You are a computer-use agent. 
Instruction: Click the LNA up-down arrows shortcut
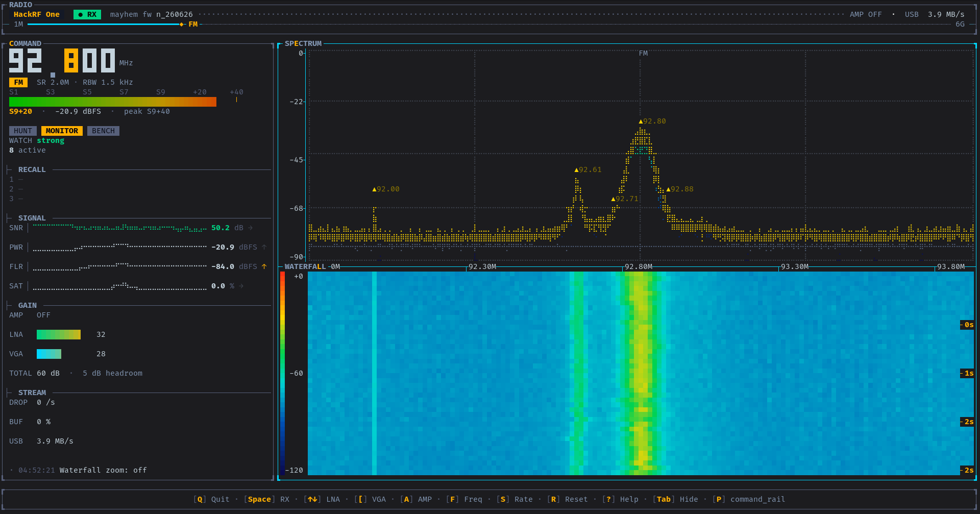click(322, 499)
